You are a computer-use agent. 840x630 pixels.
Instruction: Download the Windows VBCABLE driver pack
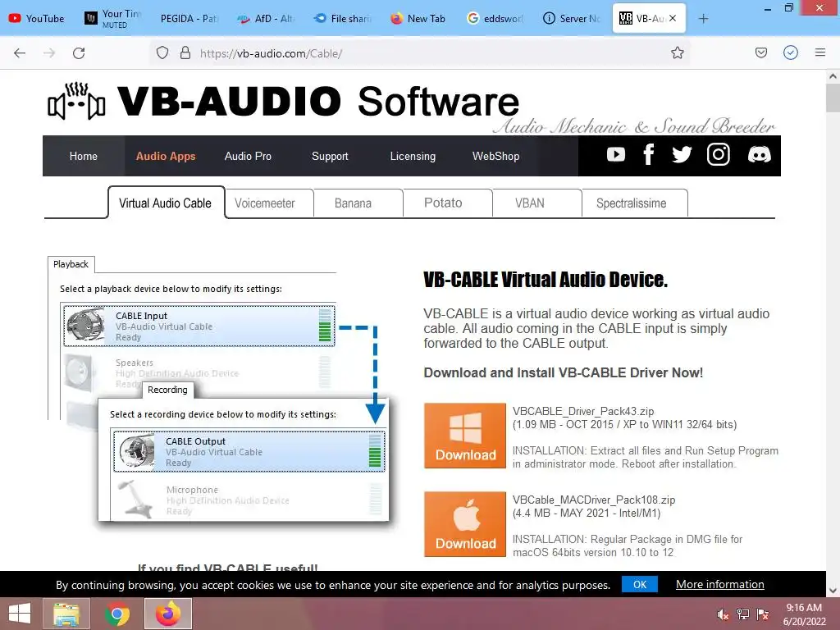[x=465, y=436]
